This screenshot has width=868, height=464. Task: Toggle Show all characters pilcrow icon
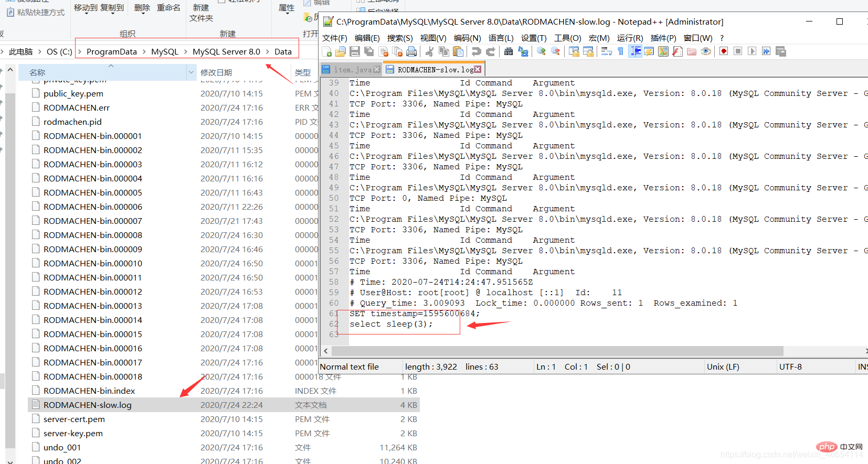(x=620, y=51)
